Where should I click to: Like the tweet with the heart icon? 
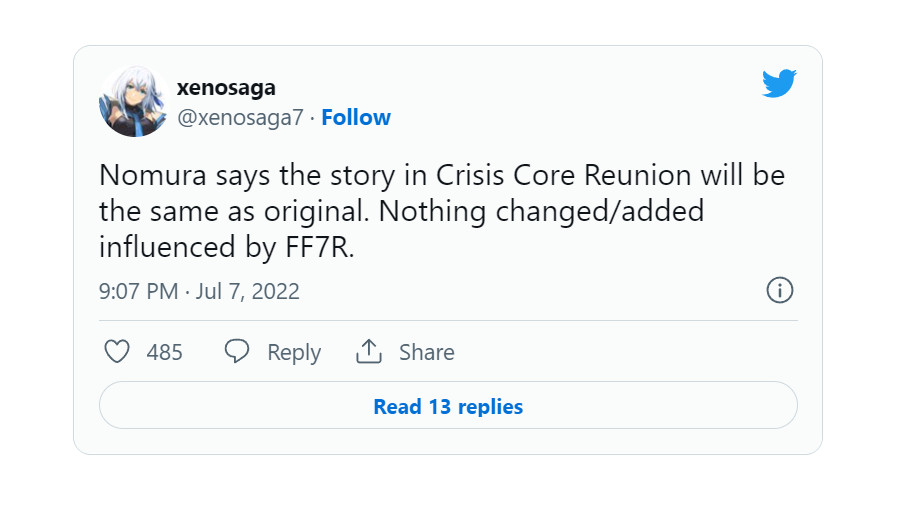tap(118, 352)
